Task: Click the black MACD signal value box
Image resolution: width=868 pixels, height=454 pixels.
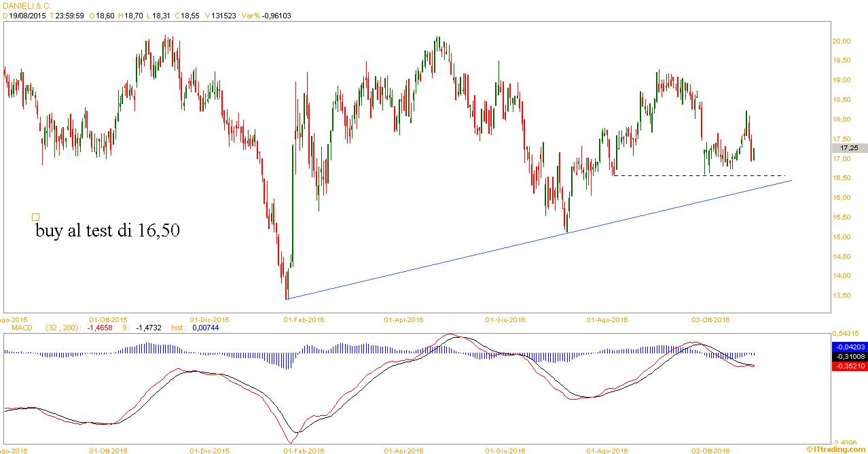Action: point(849,356)
